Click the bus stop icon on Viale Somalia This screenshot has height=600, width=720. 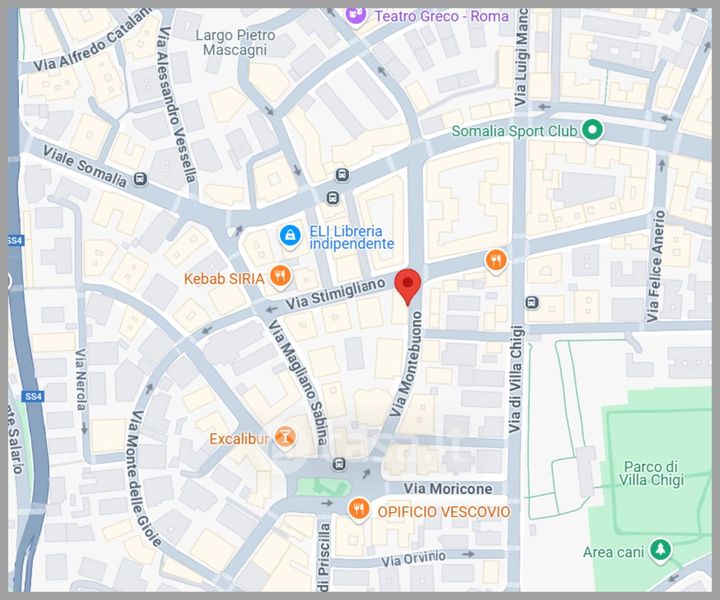tap(141, 179)
